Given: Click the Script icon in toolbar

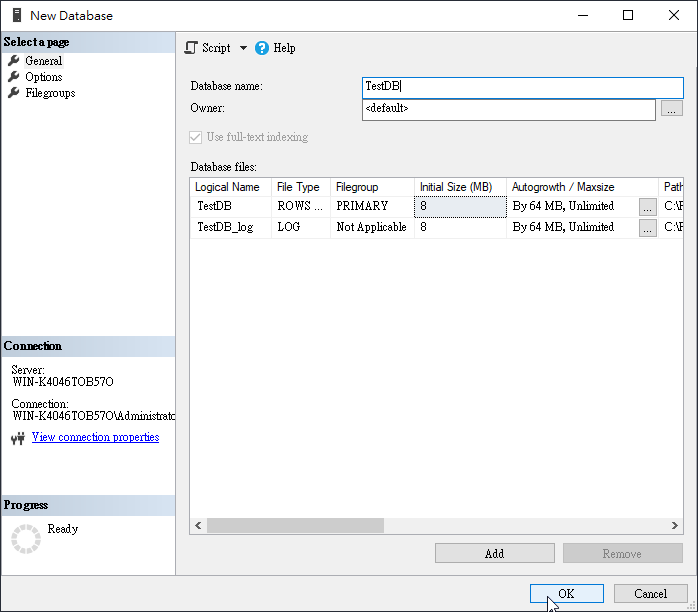Looking at the screenshot, I should point(191,48).
